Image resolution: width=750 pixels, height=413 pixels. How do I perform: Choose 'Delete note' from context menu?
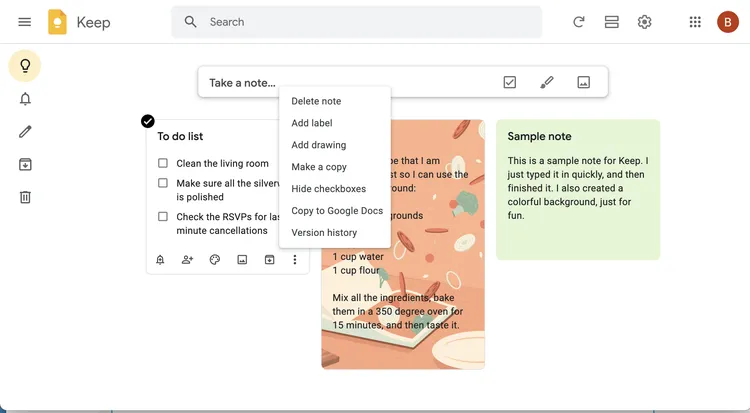(x=316, y=101)
